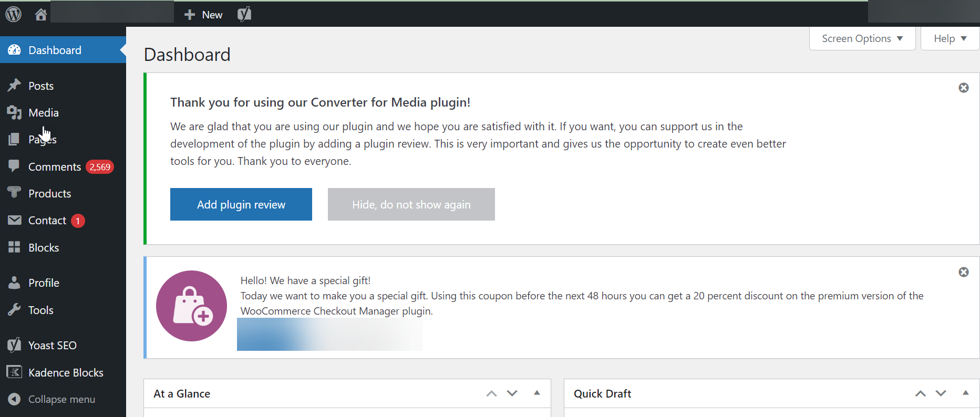980x417 pixels.
Task: Open the Screen Options dropdown
Action: coord(862,38)
